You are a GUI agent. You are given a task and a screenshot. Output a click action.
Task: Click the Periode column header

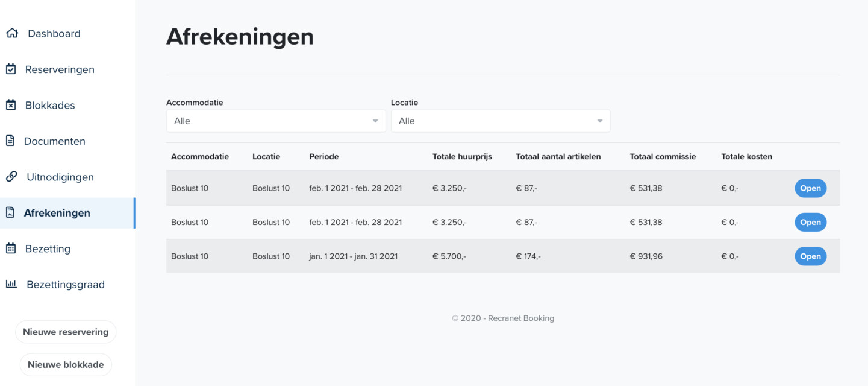(324, 156)
